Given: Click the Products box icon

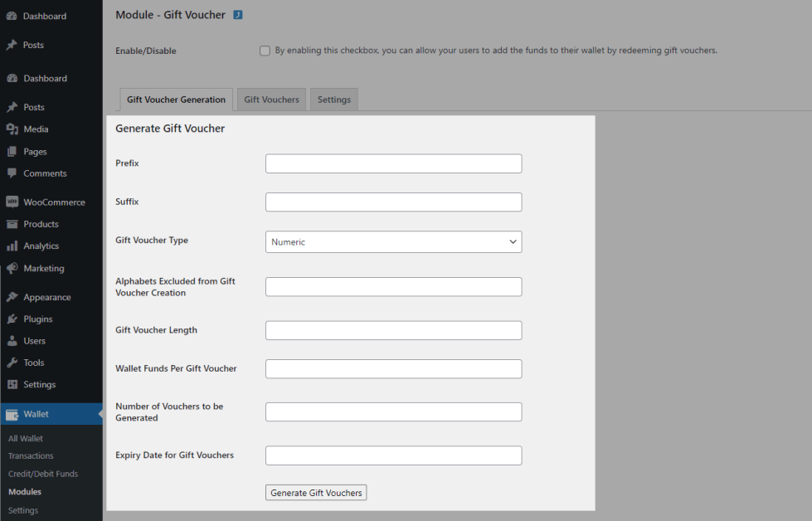Looking at the screenshot, I should (x=12, y=224).
